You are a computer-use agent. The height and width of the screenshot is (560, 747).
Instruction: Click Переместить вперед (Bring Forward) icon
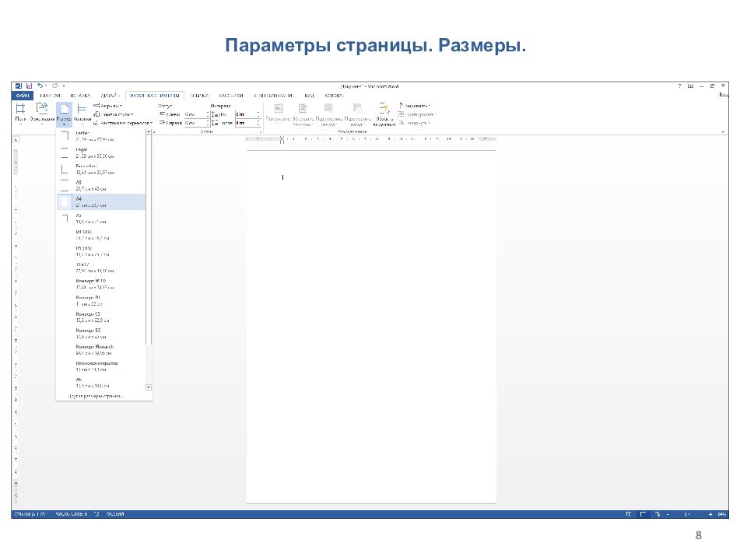328,109
